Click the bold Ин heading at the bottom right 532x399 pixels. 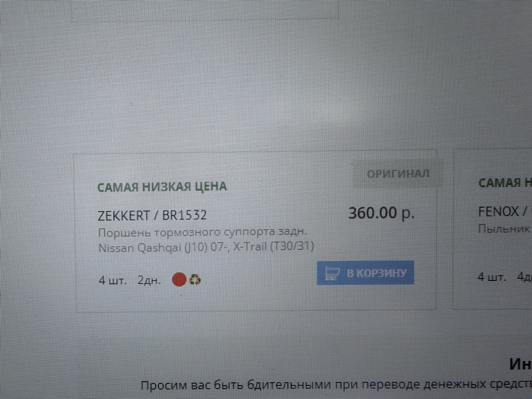[x=521, y=364]
